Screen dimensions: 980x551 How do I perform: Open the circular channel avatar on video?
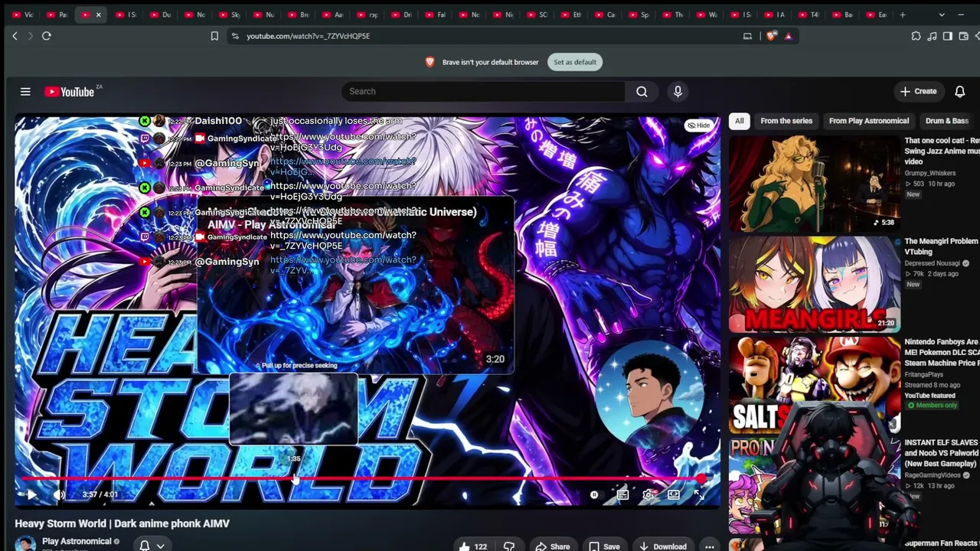tap(649, 394)
